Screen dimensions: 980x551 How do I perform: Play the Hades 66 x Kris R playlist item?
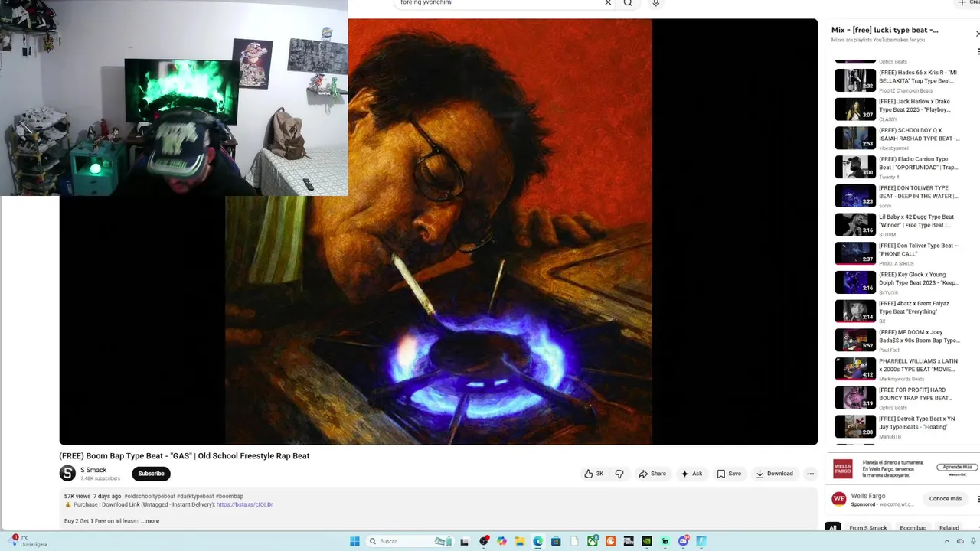(x=897, y=80)
